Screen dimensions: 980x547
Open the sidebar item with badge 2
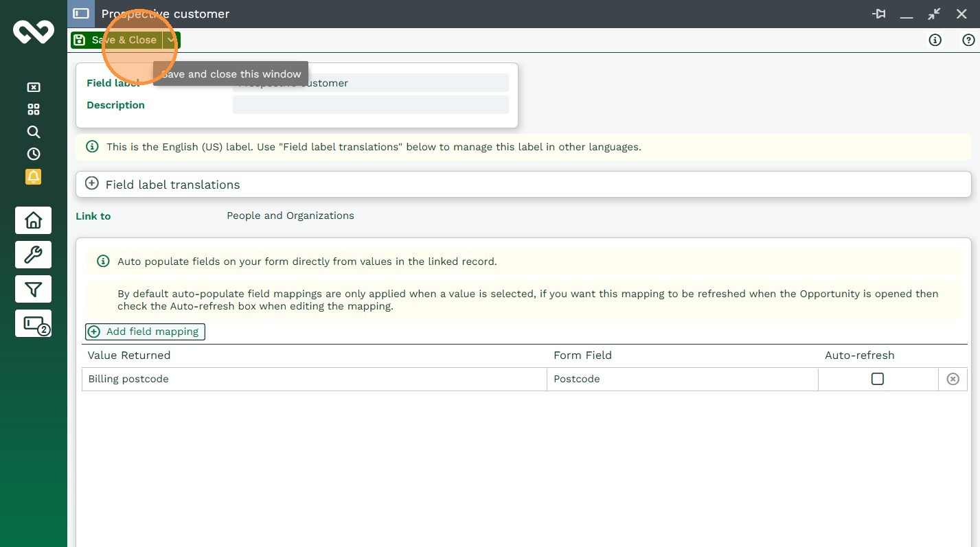(33, 323)
